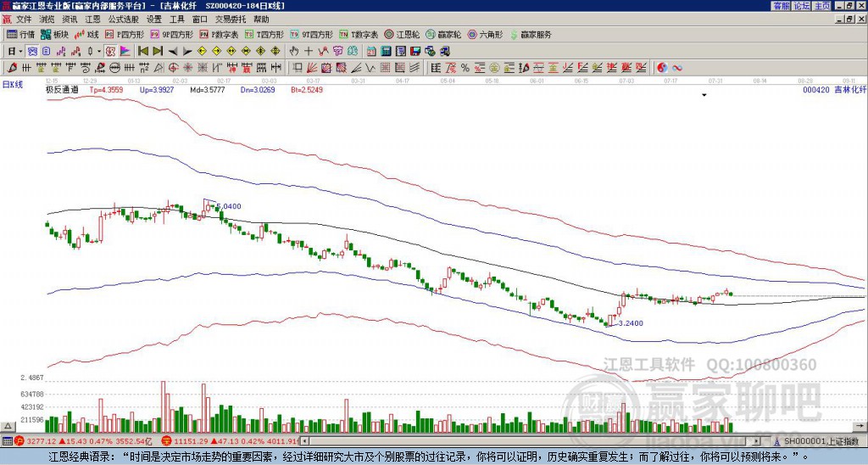Viewport: 868px width, 465px height.
Task: Click the hand pan tool icon
Action: point(294,51)
